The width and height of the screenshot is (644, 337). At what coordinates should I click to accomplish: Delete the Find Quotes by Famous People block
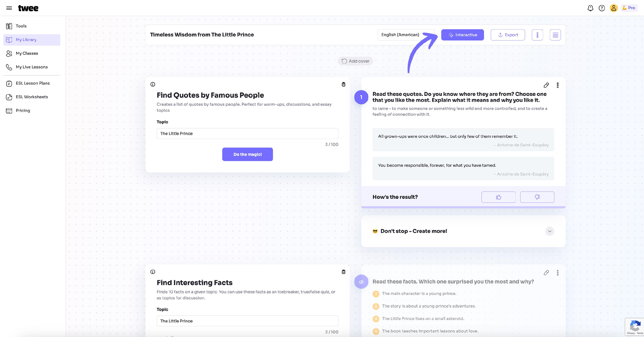pyautogui.click(x=343, y=84)
